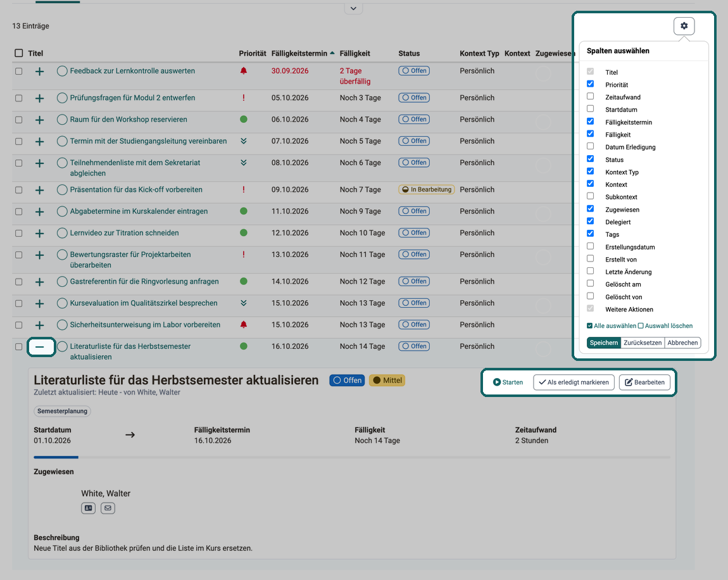This screenshot has height=580, width=728.
Task: Click Zurücksetzen in the column selector
Action: (x=643, y=343)
